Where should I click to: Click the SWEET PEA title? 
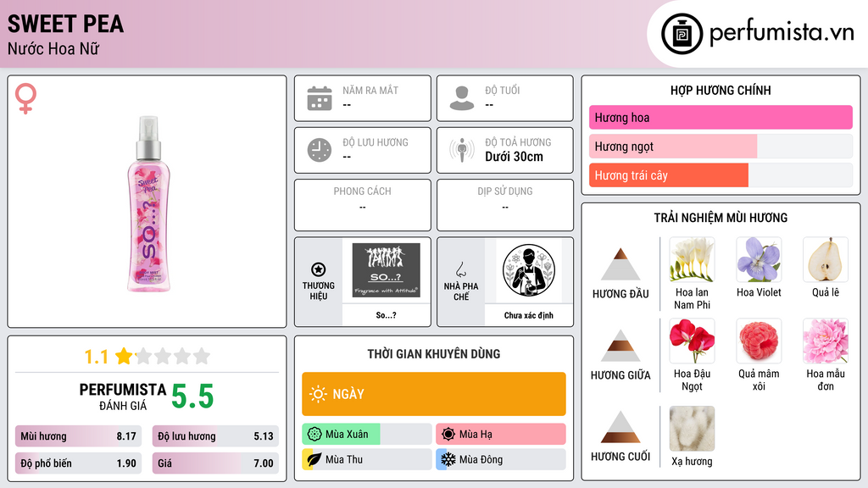[65, 24]
